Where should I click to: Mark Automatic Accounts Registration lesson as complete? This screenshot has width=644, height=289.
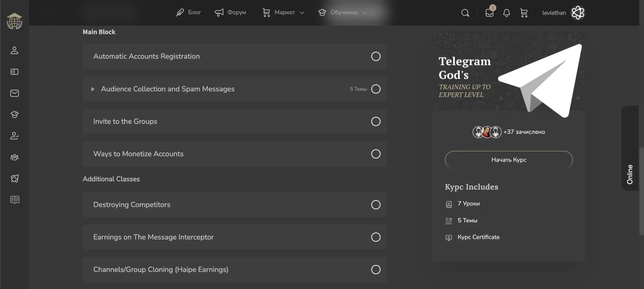click(x=376, y=56)
